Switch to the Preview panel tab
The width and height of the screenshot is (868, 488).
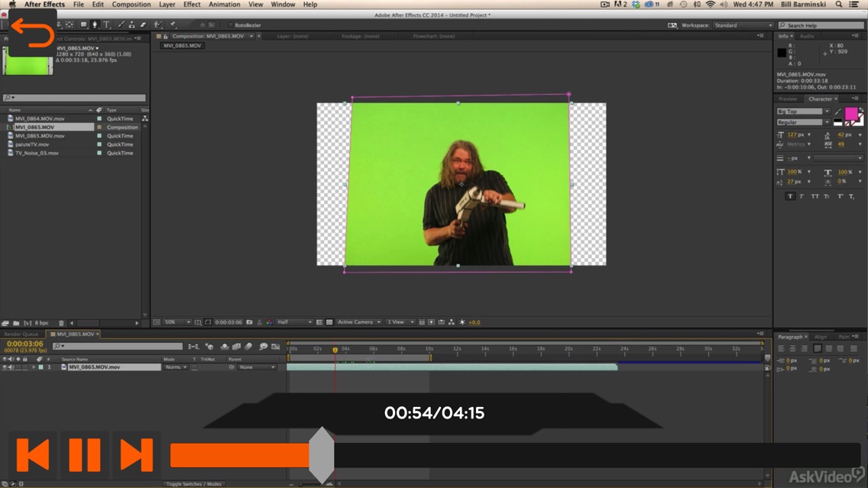pyautogui.click(x=787, y=99)
